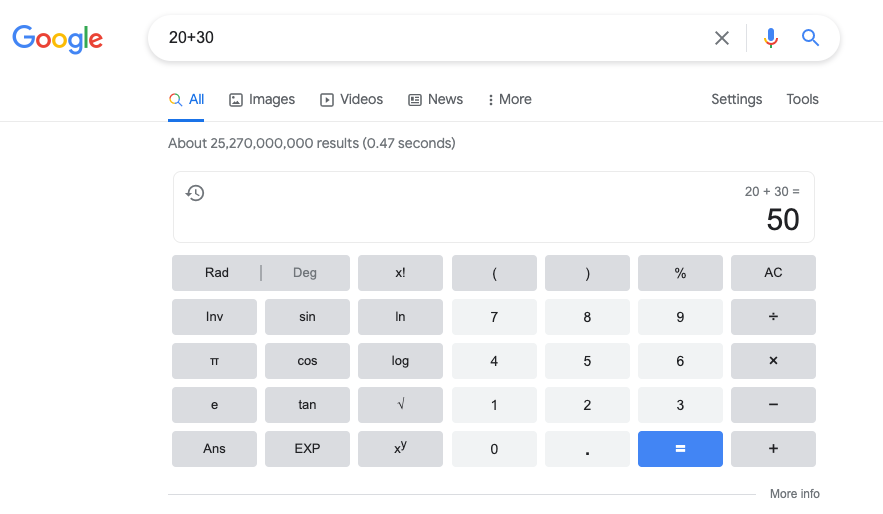Switch calculator to Deg mode
883x514 pixels.
[305, 273]
